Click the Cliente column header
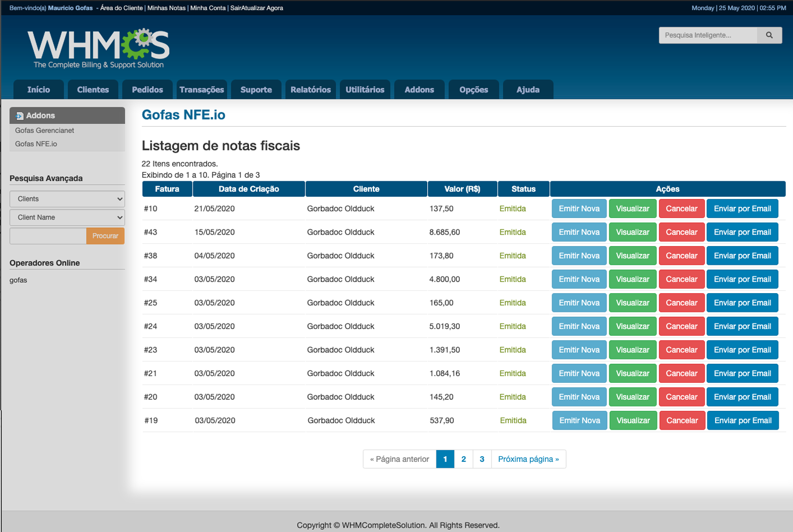 (366, 189)
